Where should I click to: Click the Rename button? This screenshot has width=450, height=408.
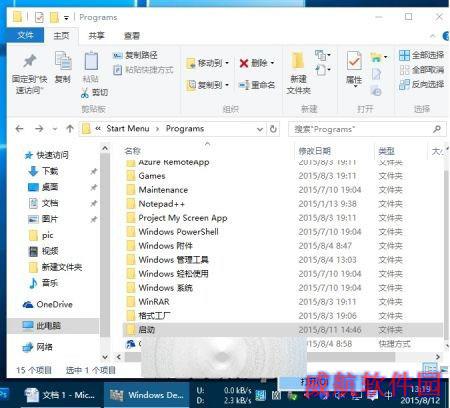click(257, 85)
